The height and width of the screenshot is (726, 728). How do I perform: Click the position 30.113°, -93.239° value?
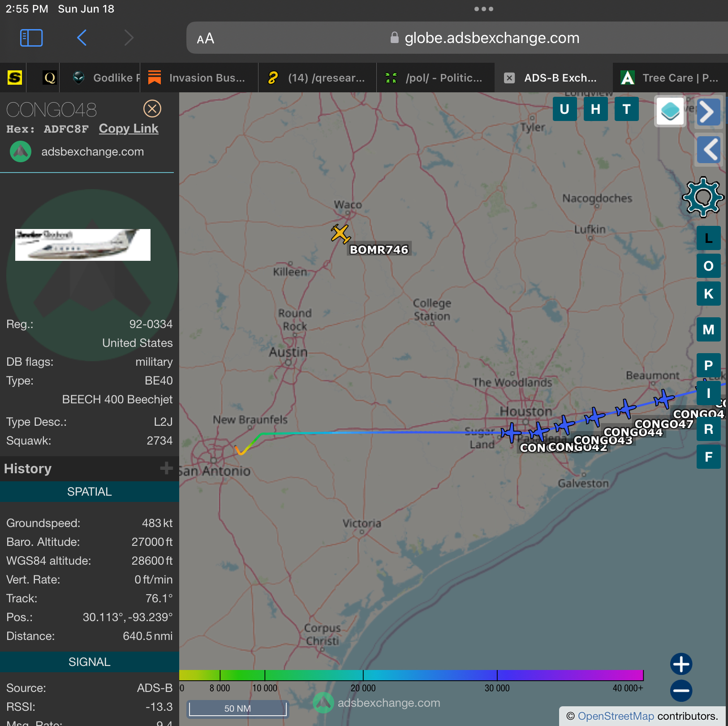point(128,617)
